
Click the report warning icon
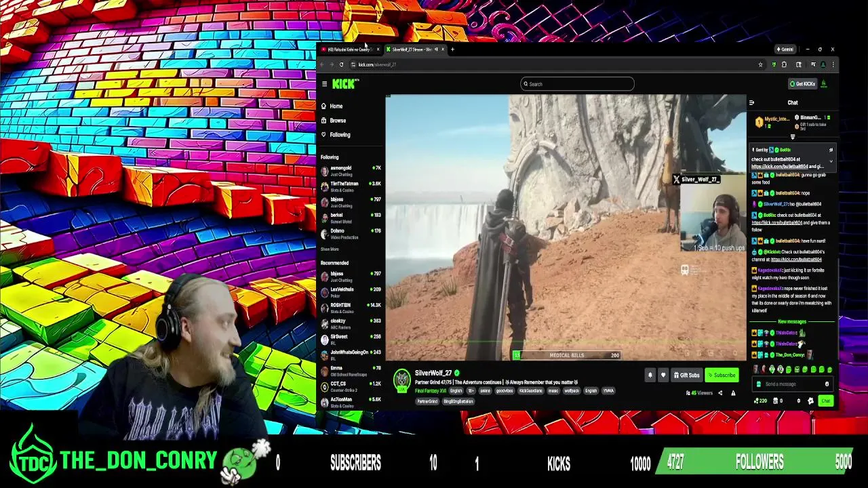(x=733, y=393)
